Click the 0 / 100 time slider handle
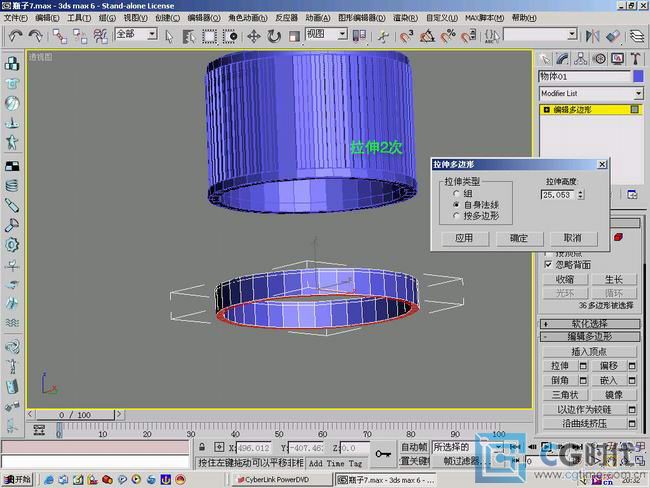 click(75, 415)
